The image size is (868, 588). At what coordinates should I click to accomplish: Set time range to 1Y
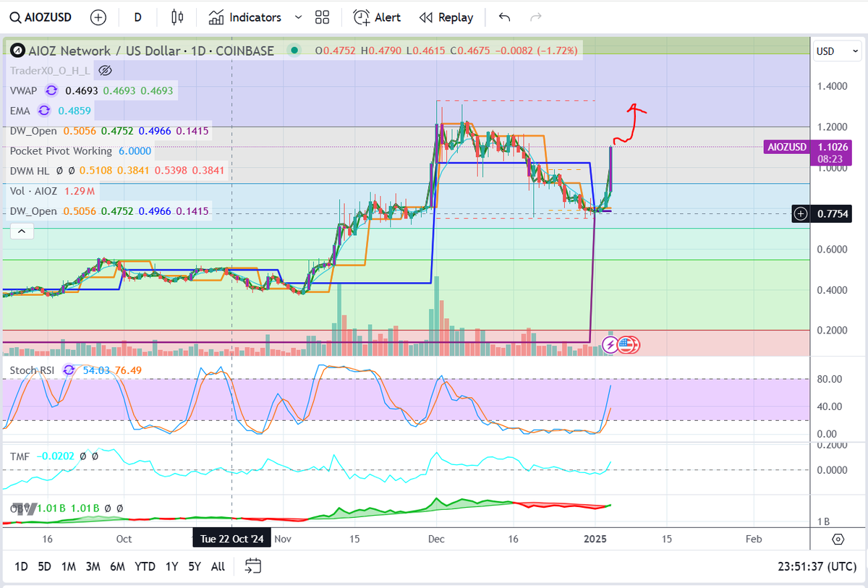[x=171, y=566]
